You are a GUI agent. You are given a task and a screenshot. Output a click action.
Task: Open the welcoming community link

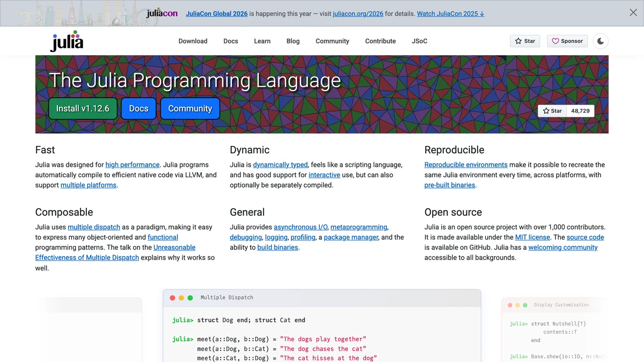tap(563, 247)
